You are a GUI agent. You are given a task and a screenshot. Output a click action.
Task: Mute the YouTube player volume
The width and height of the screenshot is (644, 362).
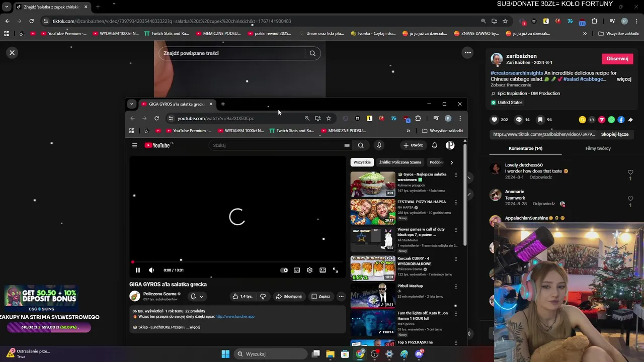(151, 270)
